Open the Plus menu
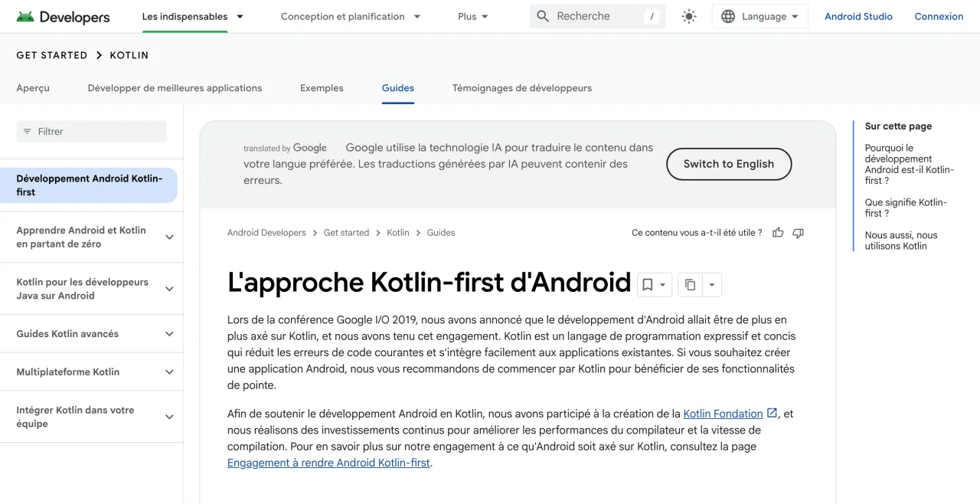The image size is (980, 504). pos(467,16)
